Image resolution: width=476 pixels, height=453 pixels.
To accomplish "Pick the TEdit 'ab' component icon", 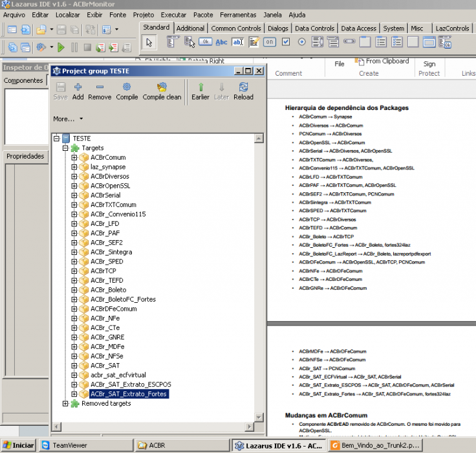I will coord(238,42).
